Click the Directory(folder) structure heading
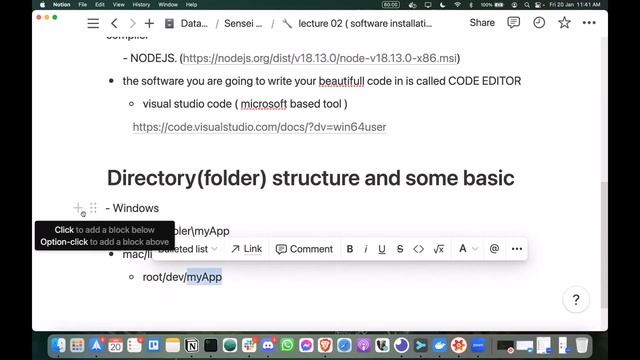Viewport: 640px width, 360px height. pos(311,178)
